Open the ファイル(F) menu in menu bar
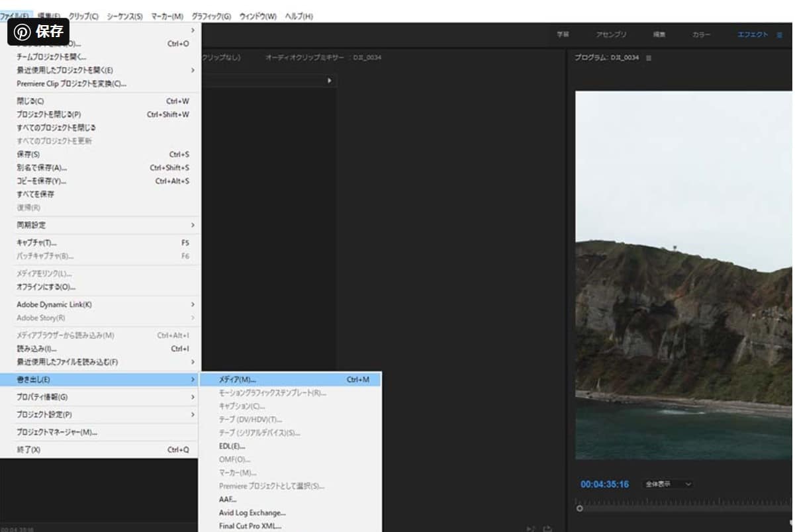The image size is (795, 532). [x=14, y=16]
